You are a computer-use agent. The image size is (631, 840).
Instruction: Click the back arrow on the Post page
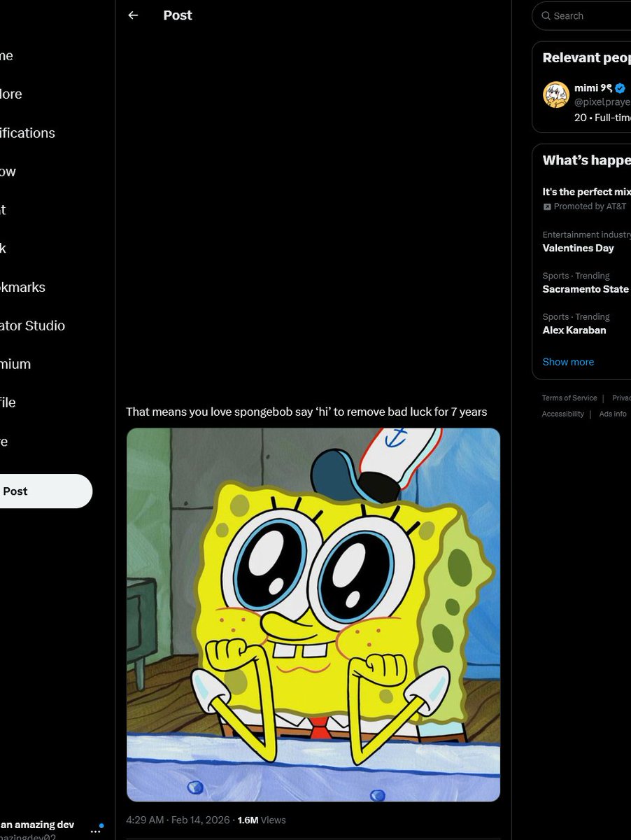pos(133,15)
